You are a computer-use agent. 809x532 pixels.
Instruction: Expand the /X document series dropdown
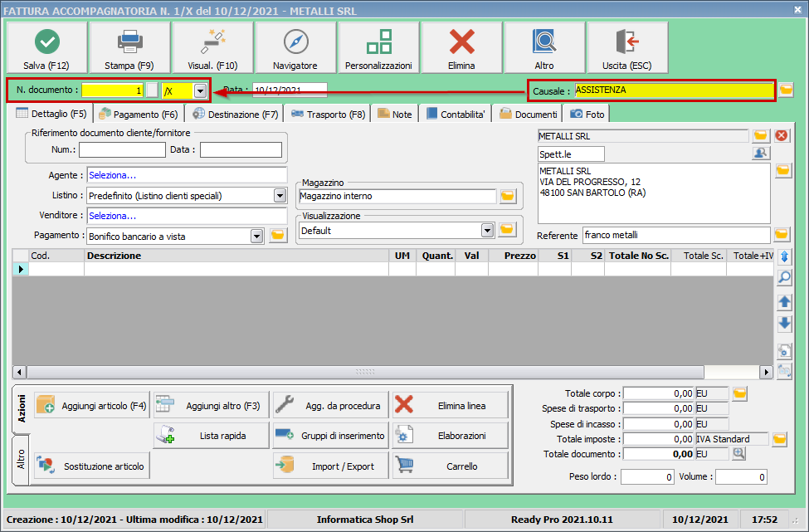pos(200,90)
